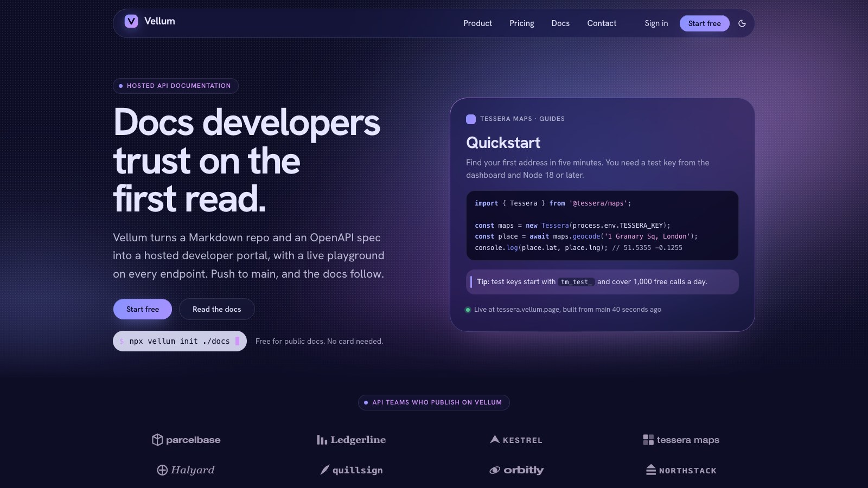The width and height of the screenshot is (868, 488).
Task: Click Sign in link
Action: click(x=656, y=23)
